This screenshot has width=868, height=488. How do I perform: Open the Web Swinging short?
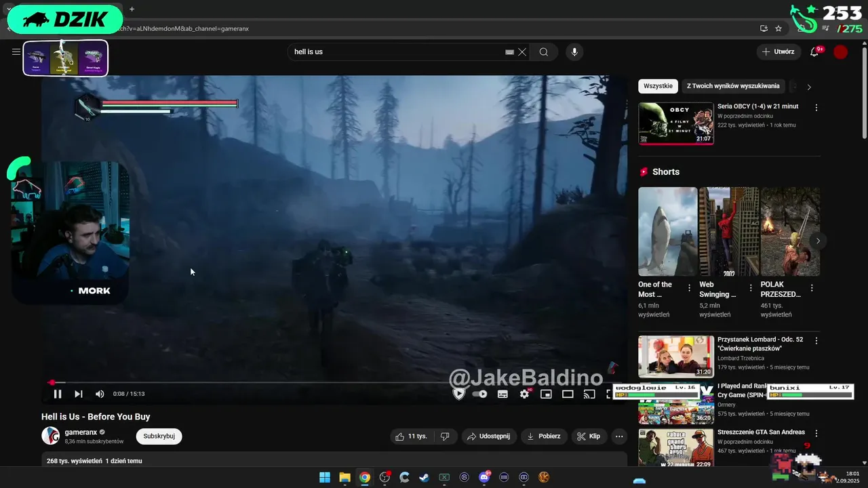(728, 232)
